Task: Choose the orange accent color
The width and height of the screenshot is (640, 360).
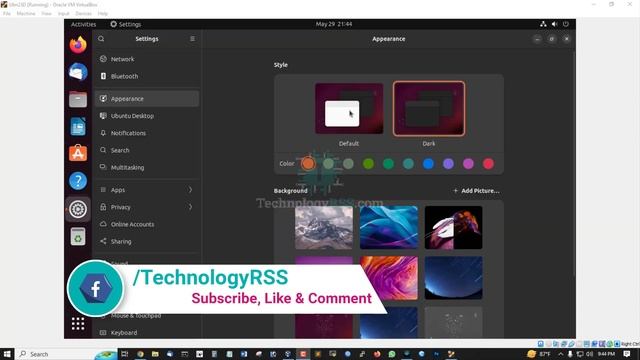Action: pyautogui.click(x=308, y=164)
